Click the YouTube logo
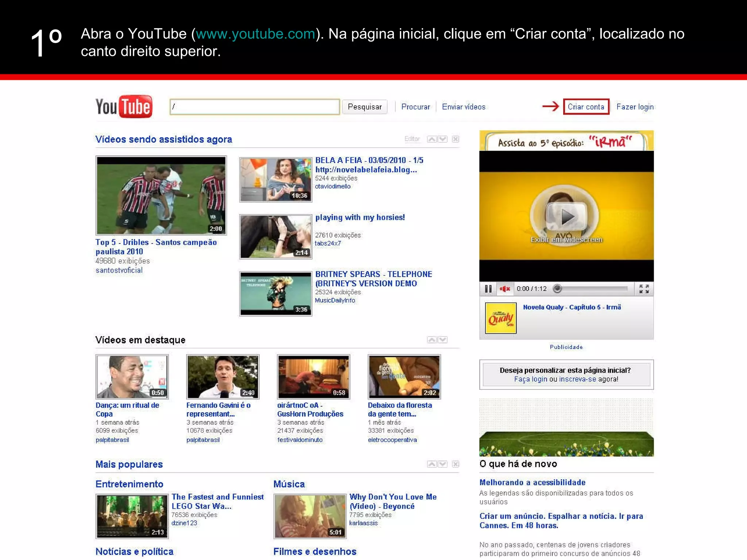This screenshot has height=560, width=747. 124,107
